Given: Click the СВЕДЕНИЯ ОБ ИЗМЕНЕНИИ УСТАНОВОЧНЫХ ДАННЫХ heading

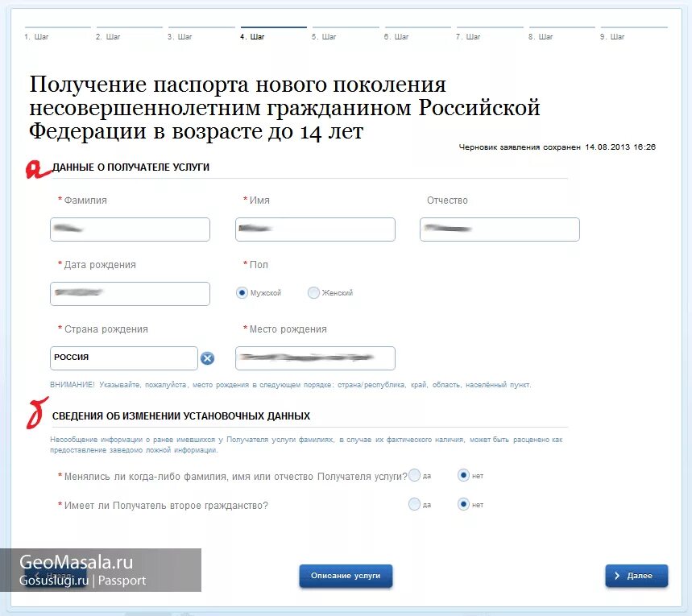Looking at the screenshot, I should click(x=181, y=416).
